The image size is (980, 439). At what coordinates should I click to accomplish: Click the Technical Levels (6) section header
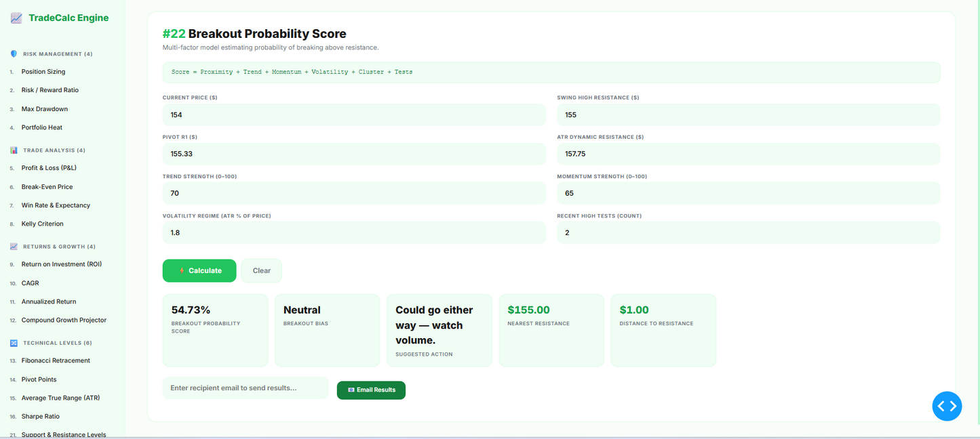click(x=58, y=343)
